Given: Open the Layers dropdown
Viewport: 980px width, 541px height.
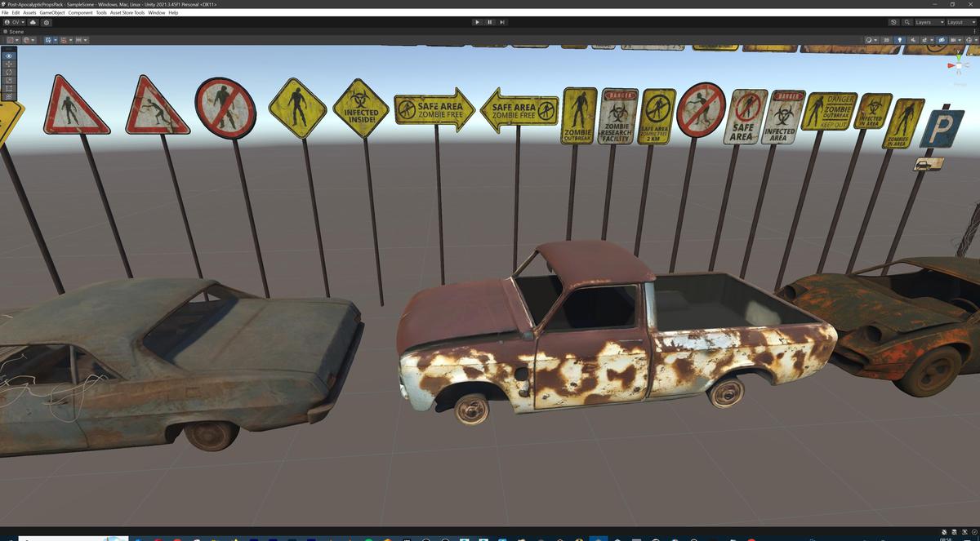Looking at the screenshot, I should pyautogui.click(x=929, y=22).
